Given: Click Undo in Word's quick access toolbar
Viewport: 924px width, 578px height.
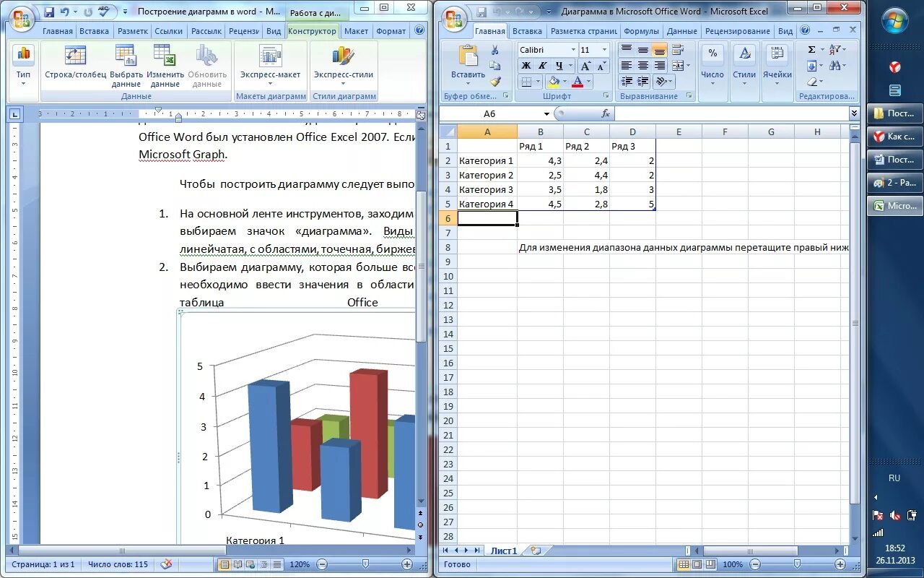Looking at the screenshot, I should [65, 12].
